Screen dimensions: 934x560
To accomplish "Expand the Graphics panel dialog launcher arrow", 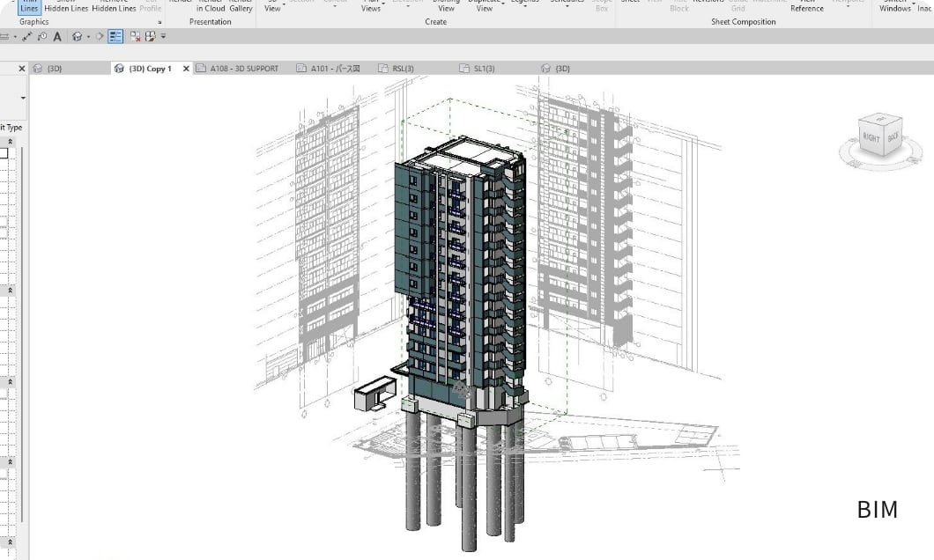I will pos(159,22).
